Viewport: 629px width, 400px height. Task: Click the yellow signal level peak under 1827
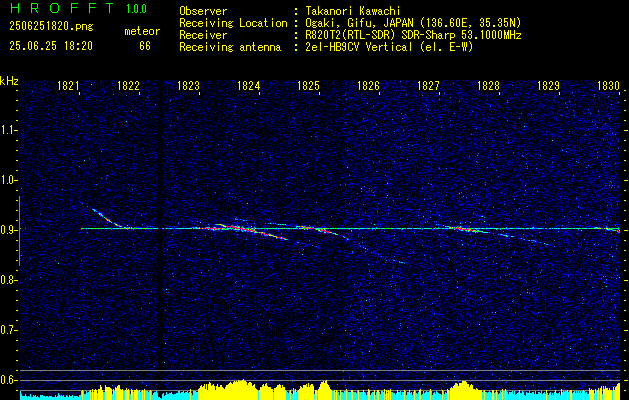pos(463,390)
